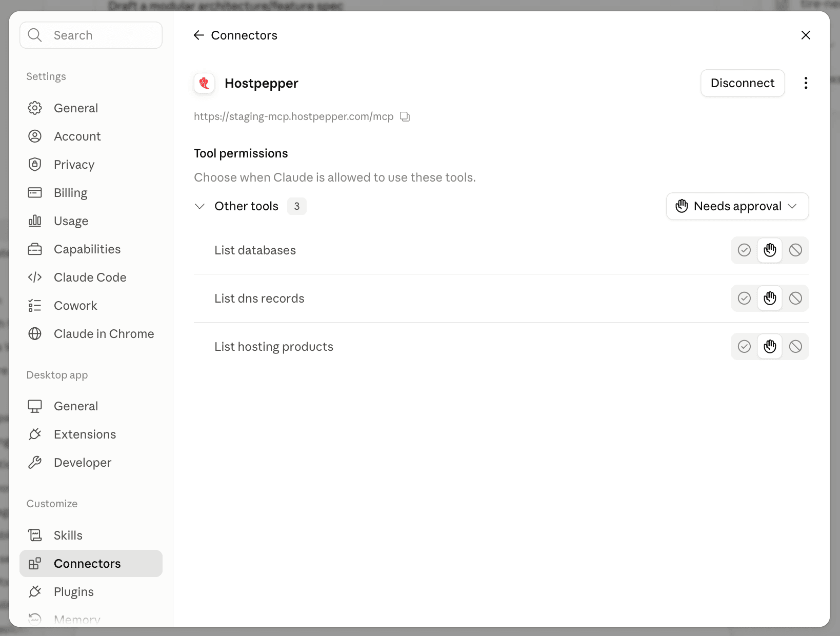Set List dns records to needs approval
Screen dimensions: 840x636
770,298
